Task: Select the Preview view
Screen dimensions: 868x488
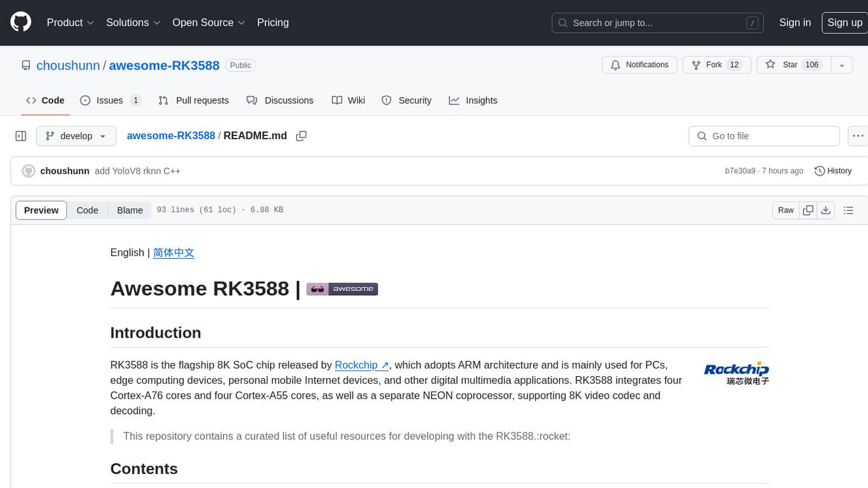Action: [41, 210]
